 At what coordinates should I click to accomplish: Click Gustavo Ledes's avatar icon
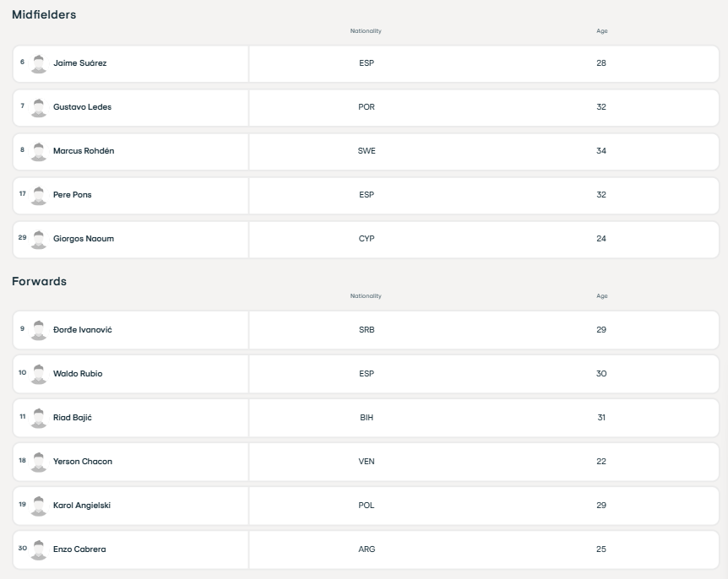click(x=39, y=108)
